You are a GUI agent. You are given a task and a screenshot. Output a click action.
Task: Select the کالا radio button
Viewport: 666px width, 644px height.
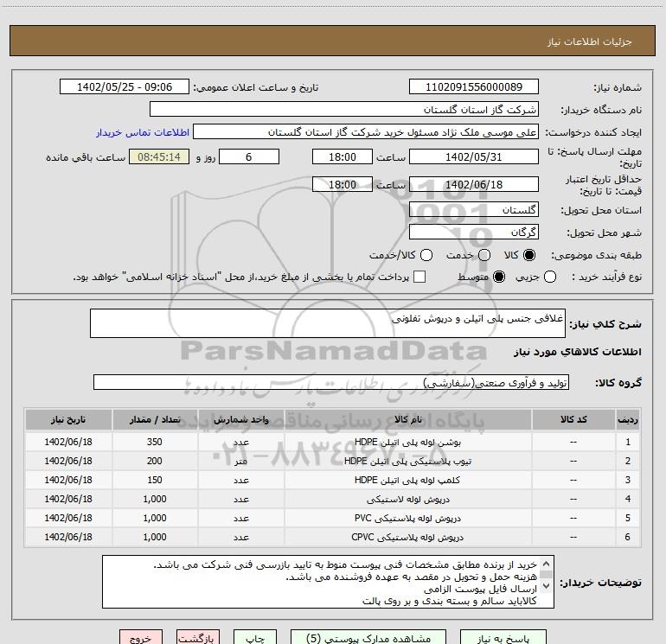(529, 255)
